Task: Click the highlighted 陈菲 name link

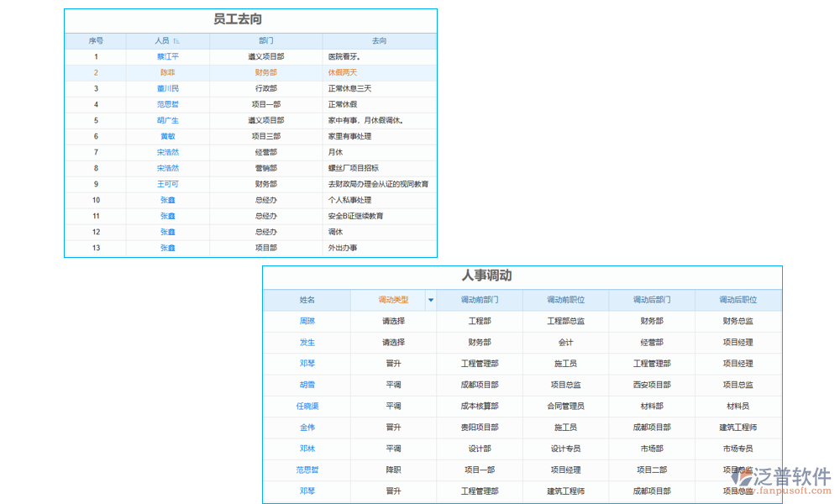Action: tap(167, 72)
